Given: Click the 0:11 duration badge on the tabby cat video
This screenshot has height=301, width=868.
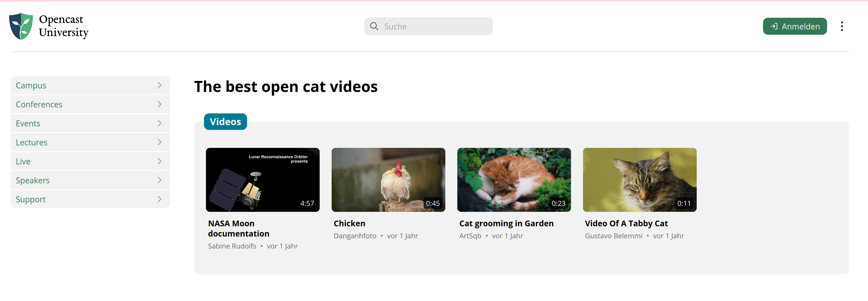Looking at the screenshot, I should [684, 203].
